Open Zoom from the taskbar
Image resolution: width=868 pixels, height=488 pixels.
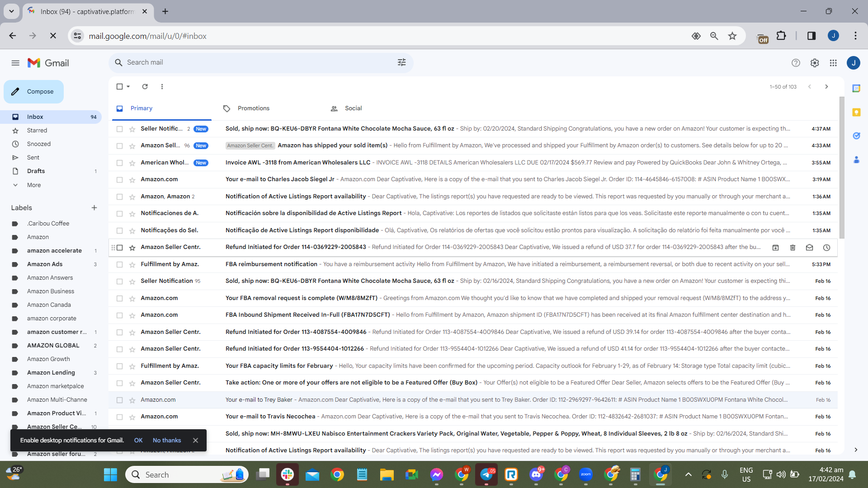586,474
